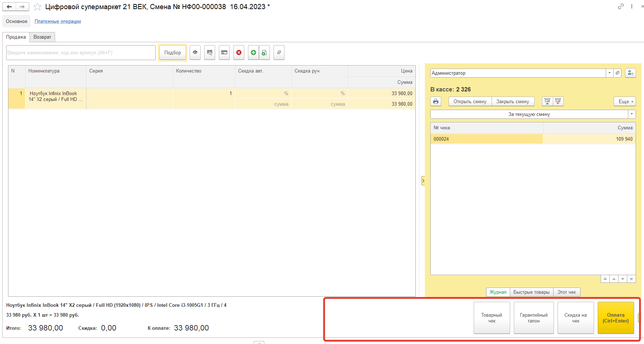Screen dimensions: 644x344
Task: Click the cash withdrawal icon with red arrow
Action: pos(558,101)
